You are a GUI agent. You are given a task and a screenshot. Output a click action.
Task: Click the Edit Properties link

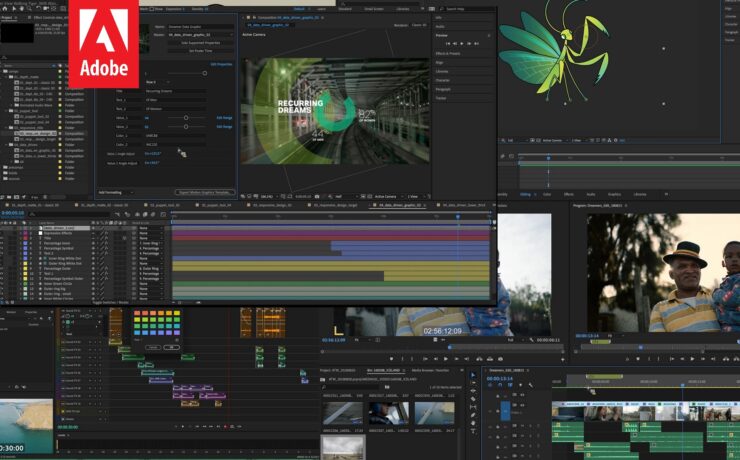click(221, 64)
